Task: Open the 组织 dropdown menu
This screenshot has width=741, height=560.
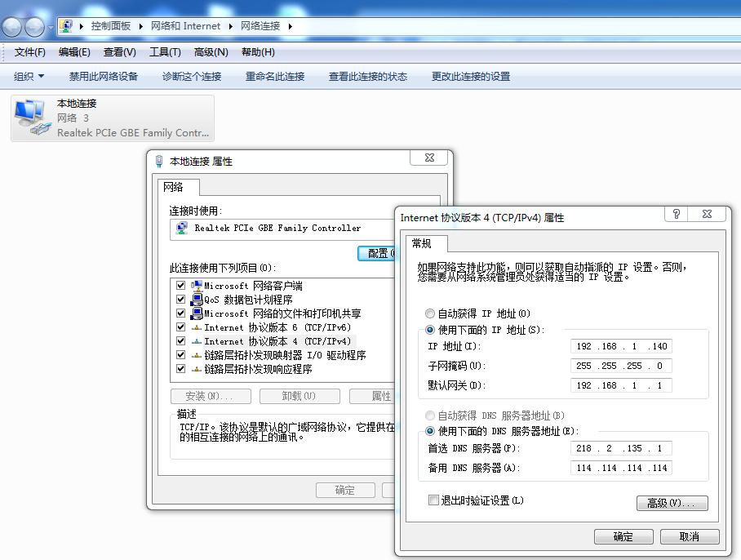Action: click(28, 76)
